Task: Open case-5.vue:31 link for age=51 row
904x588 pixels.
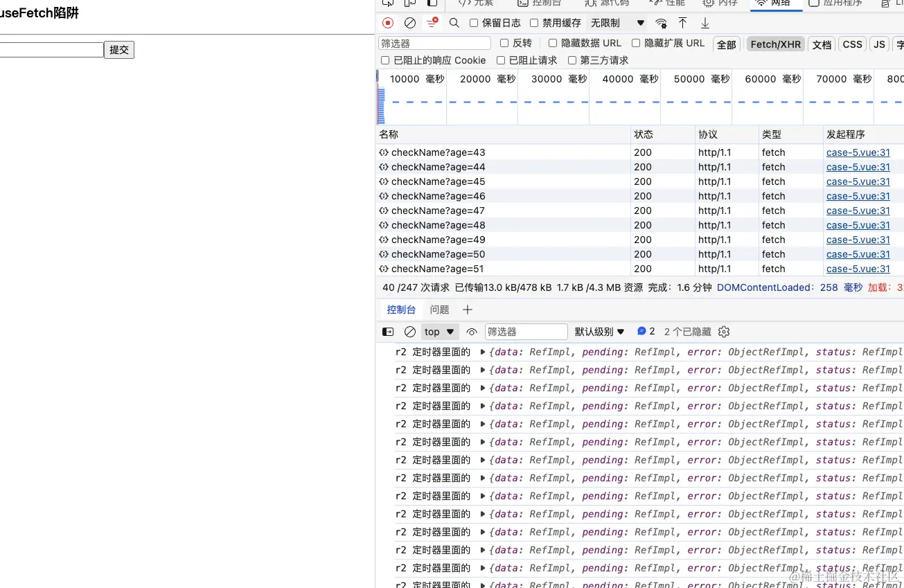Action: (x=858, y=269)
